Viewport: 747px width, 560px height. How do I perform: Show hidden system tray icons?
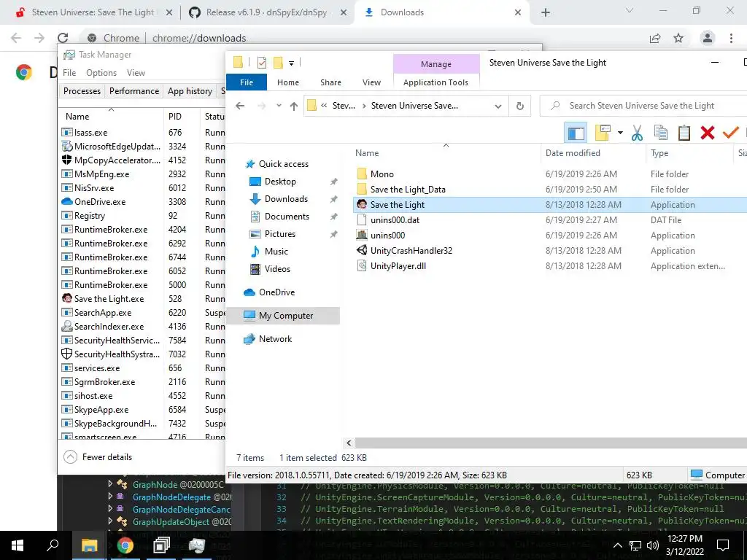pos(617,545)
